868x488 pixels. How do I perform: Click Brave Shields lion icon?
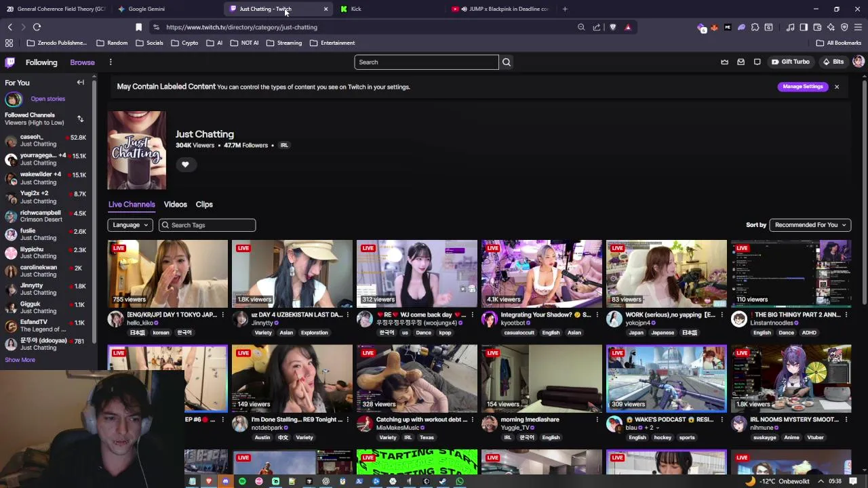[x=613, y=27]
